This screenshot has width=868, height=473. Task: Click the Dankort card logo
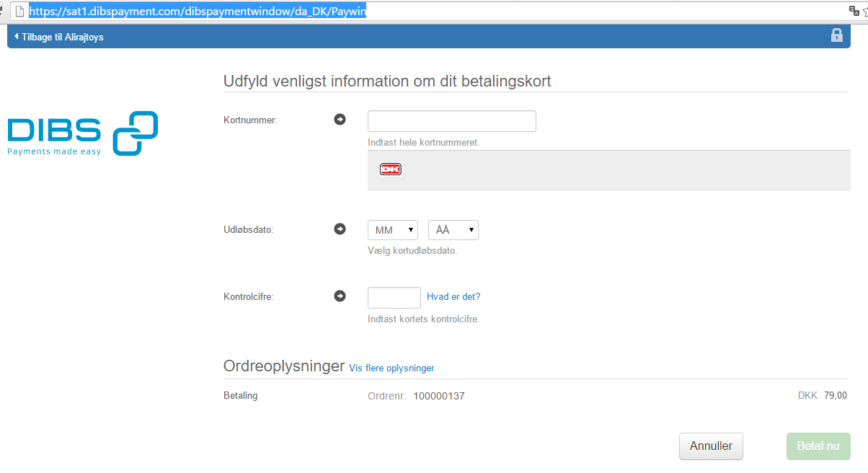click(390, 169)
